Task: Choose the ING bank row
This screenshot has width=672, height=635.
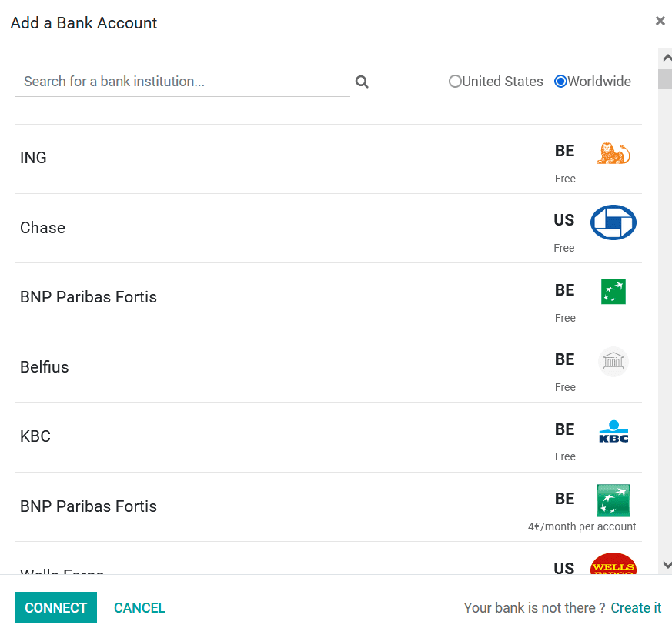Action: click(x=328, y=159)
